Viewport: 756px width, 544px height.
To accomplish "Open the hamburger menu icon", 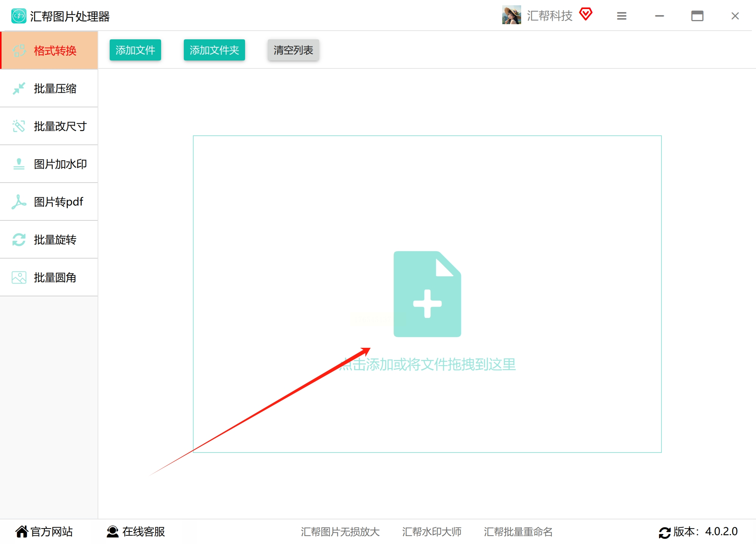I will 621,16.
